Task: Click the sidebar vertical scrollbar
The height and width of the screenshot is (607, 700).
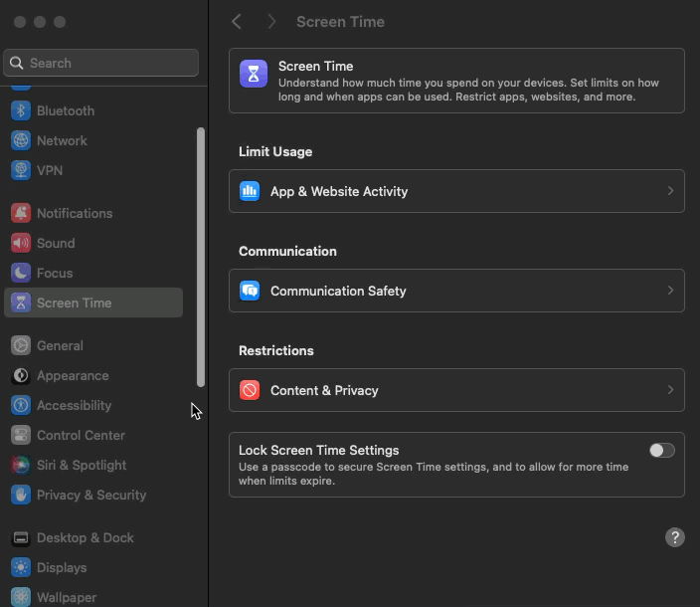Action: (201, 258)
